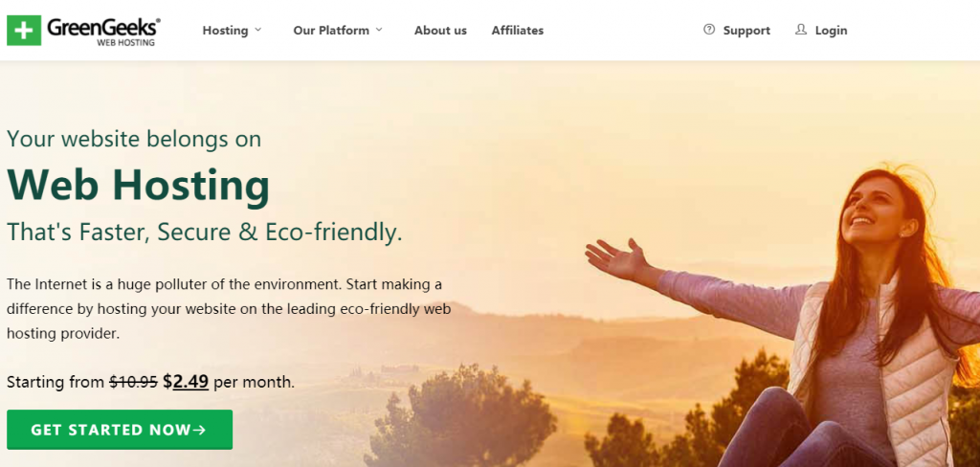Click the arrow icon in Get Started button
Viewport: 980px width, 467px height.
pyautogui.click(x=200, y=430)
